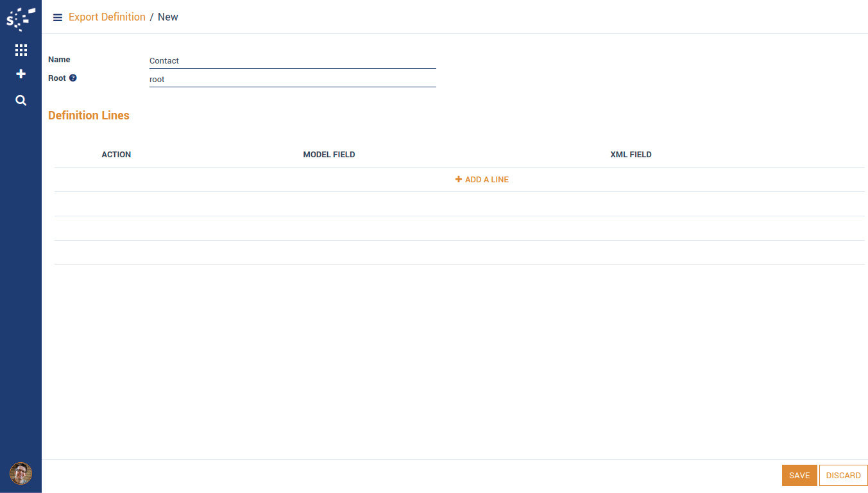Viewport: 868px width, 493px height.
Task: Focus the Root input field
Action: 292,80
